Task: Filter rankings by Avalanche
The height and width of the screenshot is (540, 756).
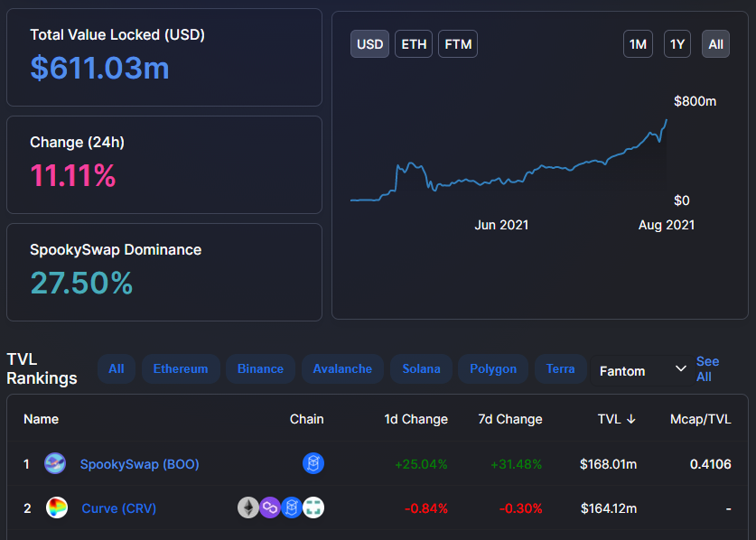Action: (x=342, y=368)
